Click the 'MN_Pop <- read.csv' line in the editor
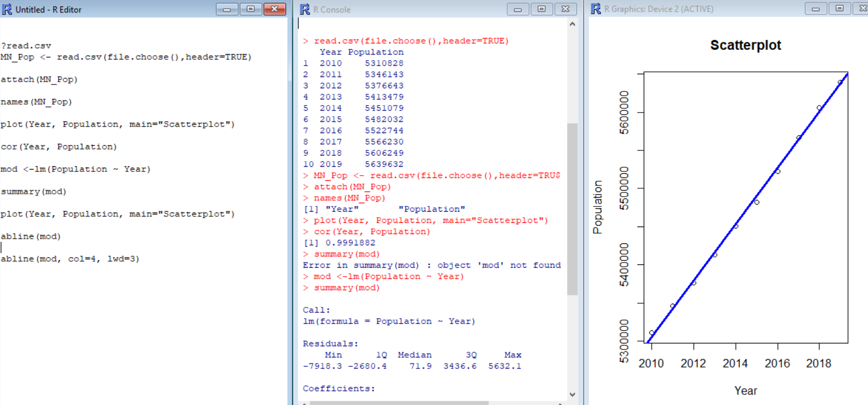 [x=126, y=57]
